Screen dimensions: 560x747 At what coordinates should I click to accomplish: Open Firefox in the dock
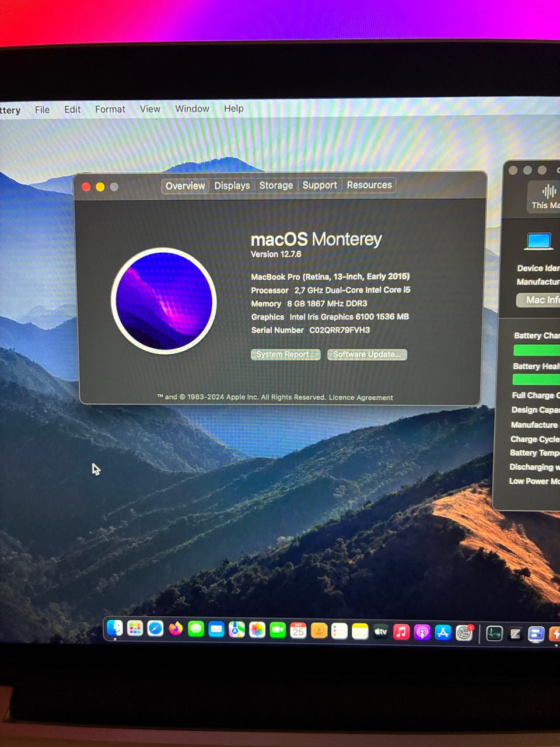(x=176, y=629)
